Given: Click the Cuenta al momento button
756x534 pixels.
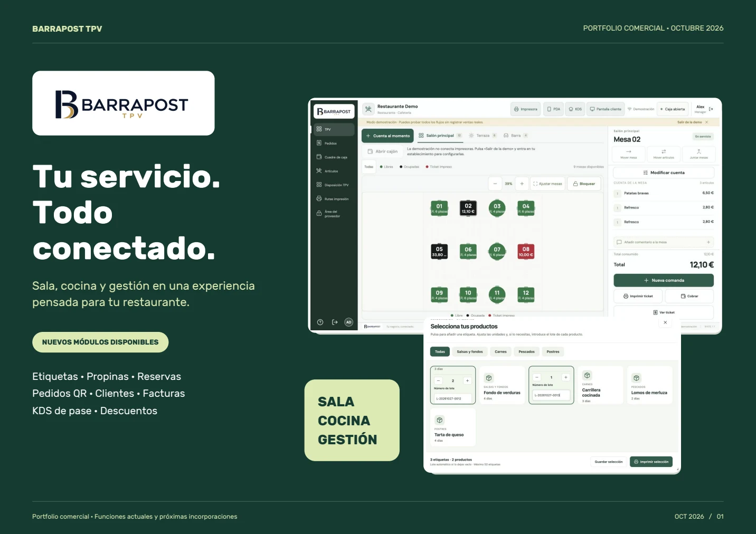Looking at the screenshot, I should 388,136.
